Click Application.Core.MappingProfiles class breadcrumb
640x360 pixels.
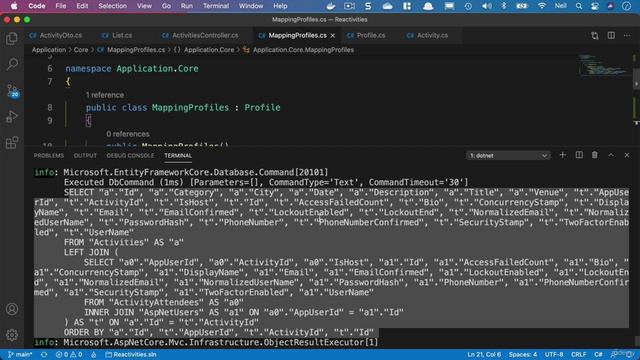click(298, 50)
